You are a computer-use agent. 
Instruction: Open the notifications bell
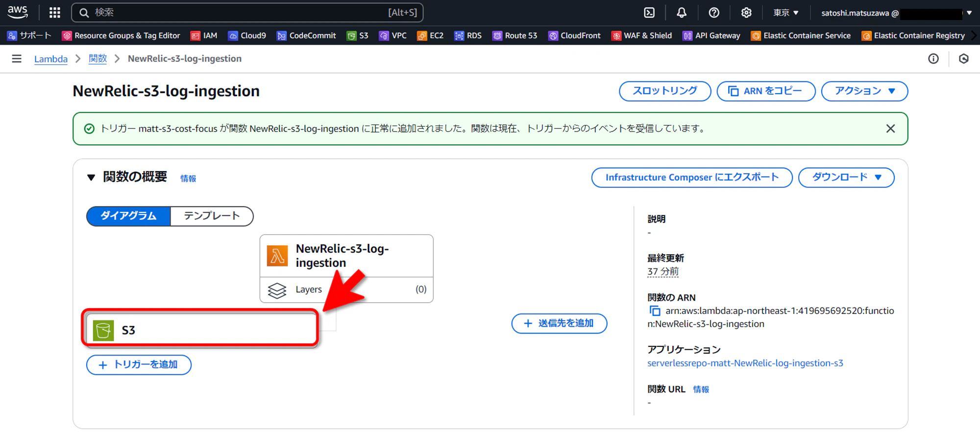coord(682,13)
